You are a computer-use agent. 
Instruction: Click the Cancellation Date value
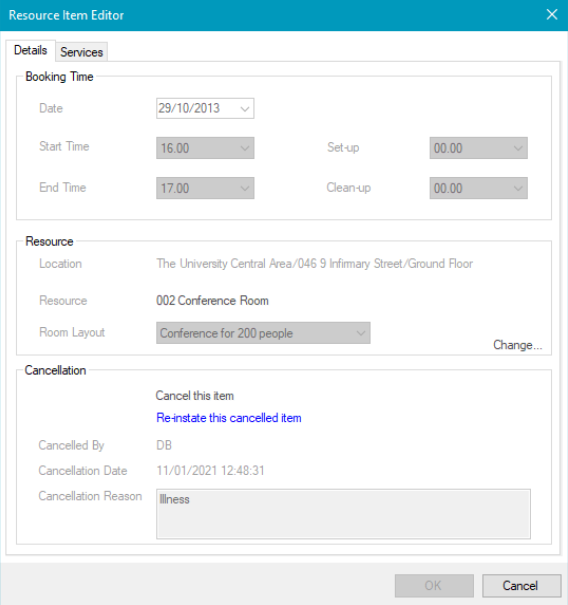coord(210,471)
